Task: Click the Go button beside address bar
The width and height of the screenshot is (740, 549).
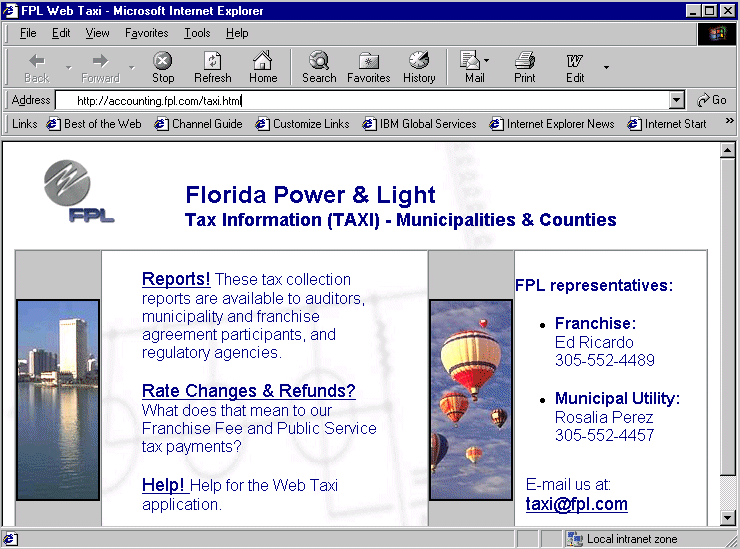Action: point(712,100)
